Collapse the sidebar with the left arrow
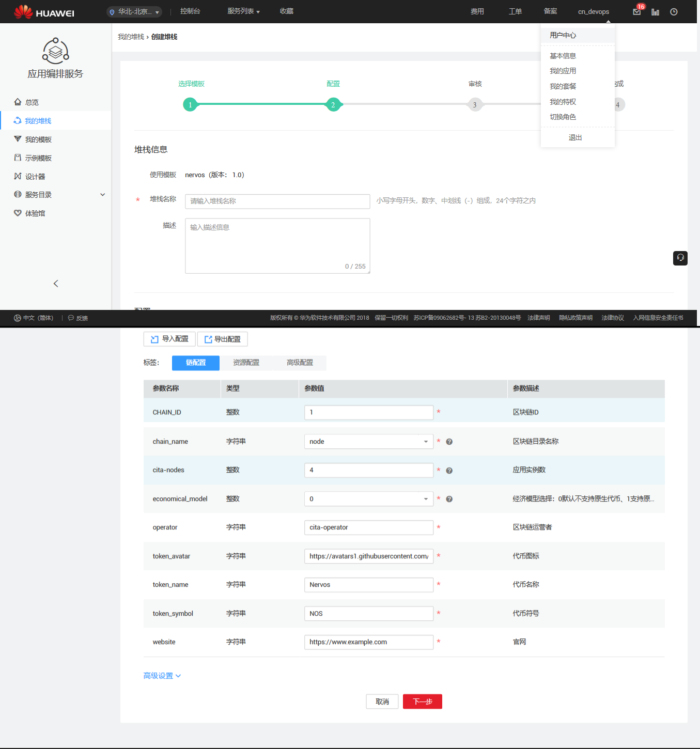Screen dimensions: 700x749 coord(56,284)
